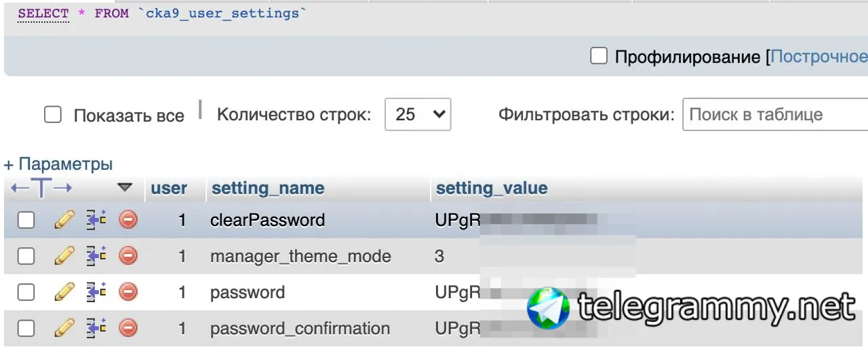The height and width of the screenshot is (349, 868).
Task: Copy the password row
Action: (96, 293)
